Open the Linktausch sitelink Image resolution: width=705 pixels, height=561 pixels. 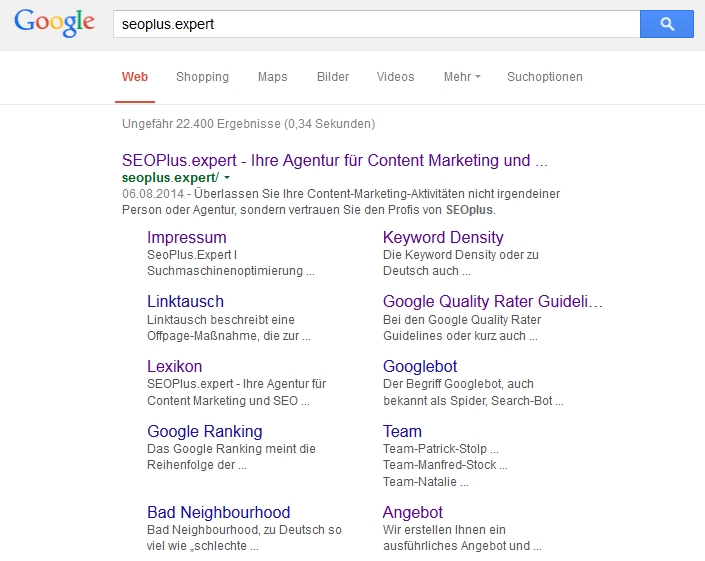185,301
